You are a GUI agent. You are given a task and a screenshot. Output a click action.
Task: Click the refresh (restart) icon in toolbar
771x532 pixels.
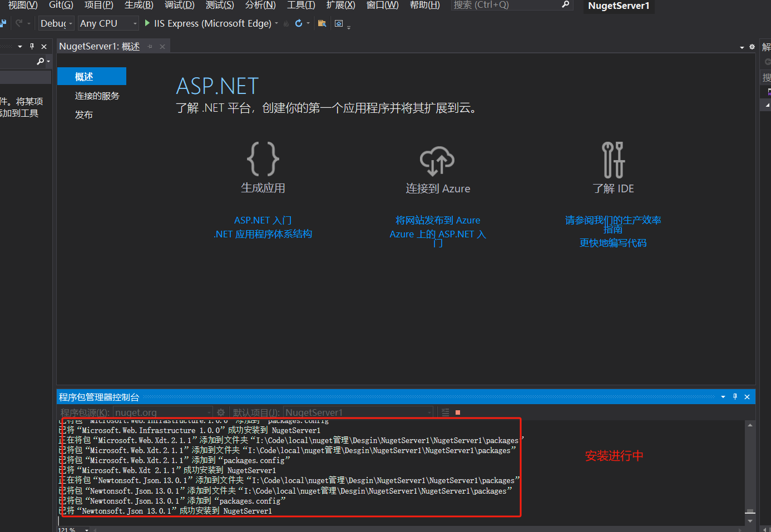click(x=298, y=23)
